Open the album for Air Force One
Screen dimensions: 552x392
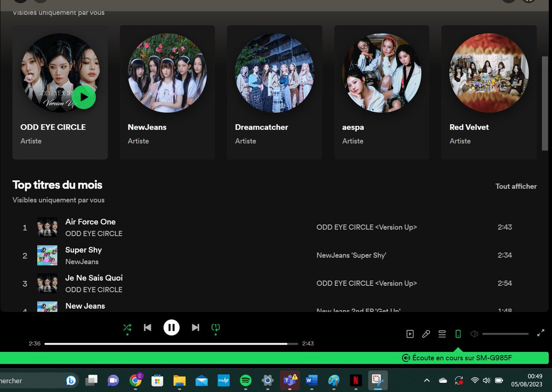pos(367,227)
